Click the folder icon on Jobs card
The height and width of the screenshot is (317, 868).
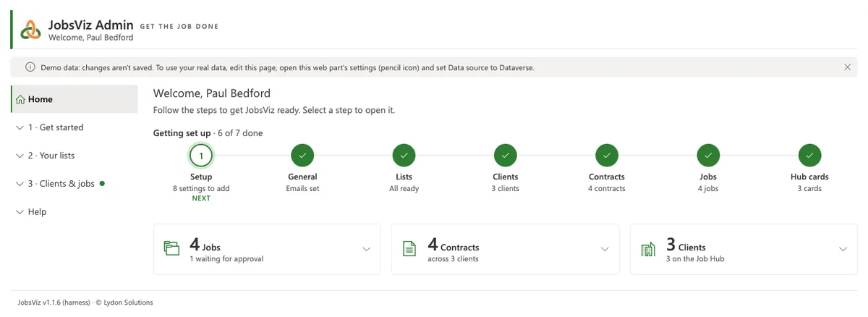pos(171,248)
